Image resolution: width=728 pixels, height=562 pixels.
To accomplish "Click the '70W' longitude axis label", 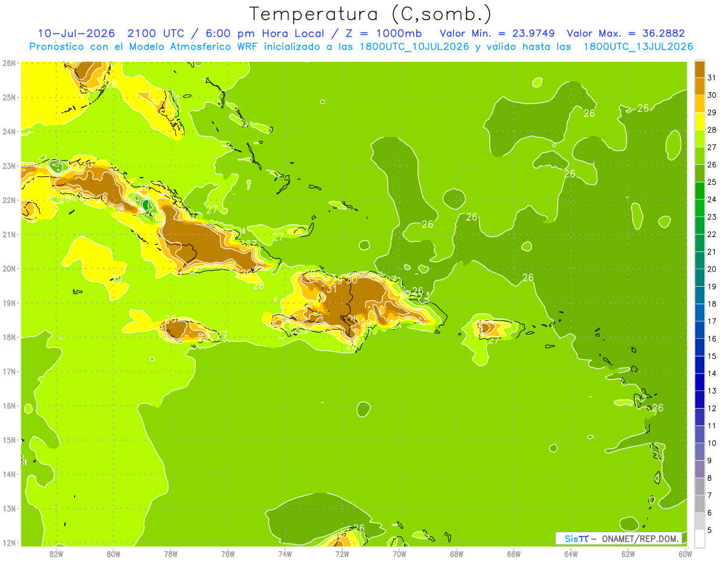I will point(399,554).
